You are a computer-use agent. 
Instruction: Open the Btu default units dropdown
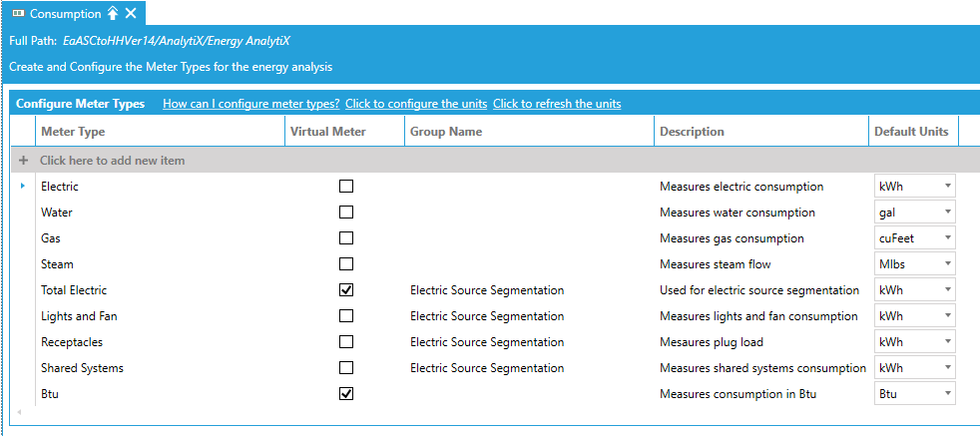pos(946,394)
